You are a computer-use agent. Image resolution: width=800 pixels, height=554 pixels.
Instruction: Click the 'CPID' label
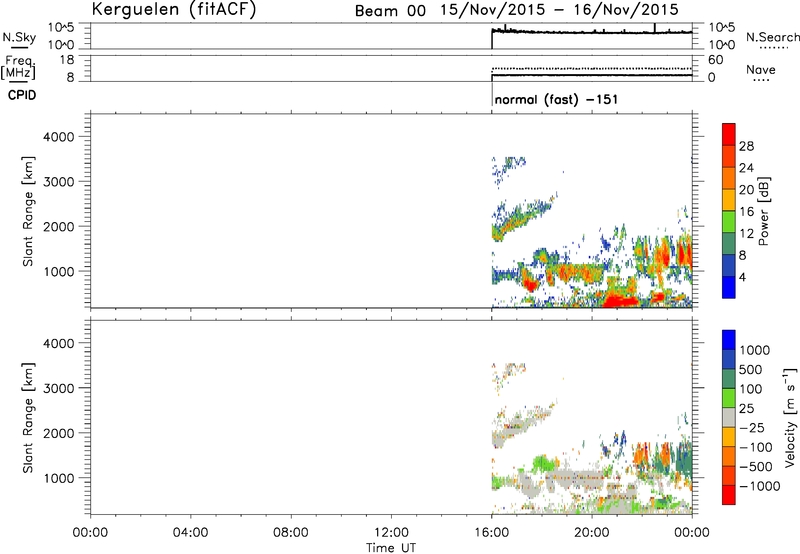point(22,95)
